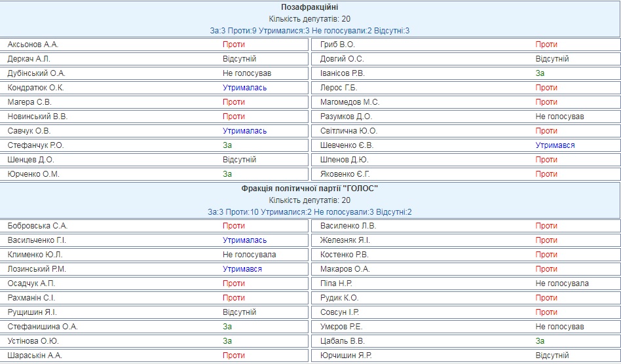Click the name Яковенко Є.Г.
Screen dimensions: 621x364
(345, 174)
